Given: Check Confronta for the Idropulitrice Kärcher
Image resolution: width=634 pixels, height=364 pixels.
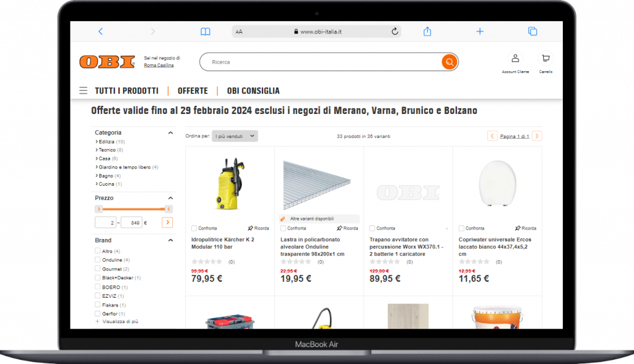Looking at the screenshot, I should [x=194, y=228].
